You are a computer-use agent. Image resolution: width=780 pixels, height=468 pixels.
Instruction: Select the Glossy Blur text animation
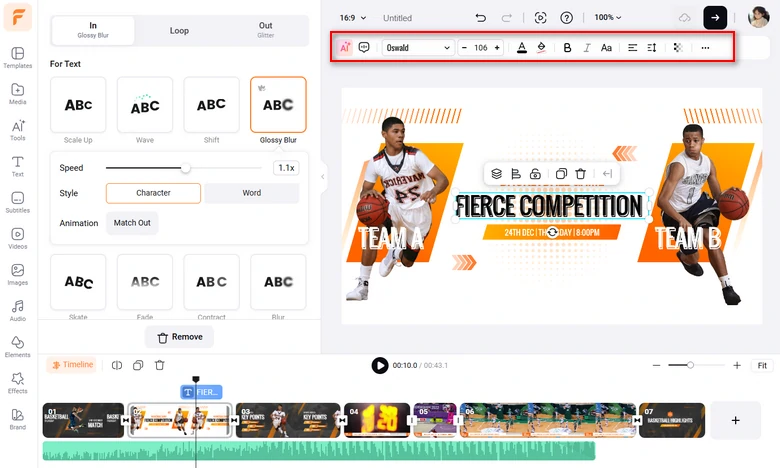[278, 104]
